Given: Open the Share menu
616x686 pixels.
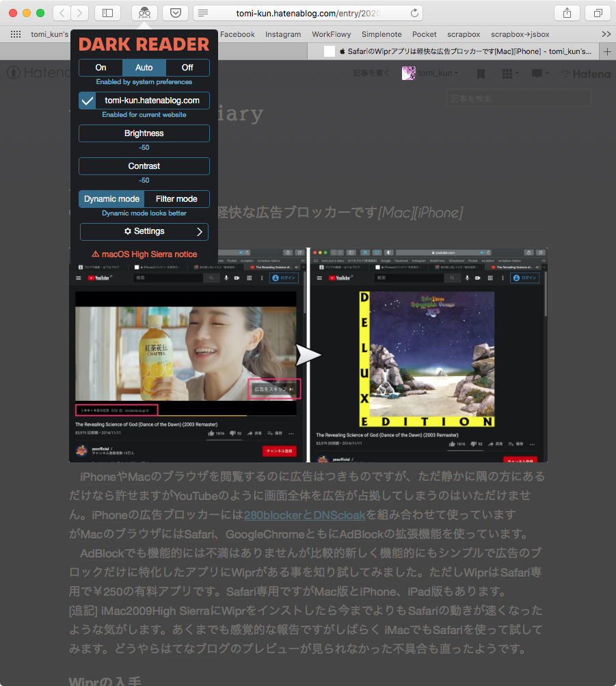Looking at the screenshot, I should pos(567,13).
